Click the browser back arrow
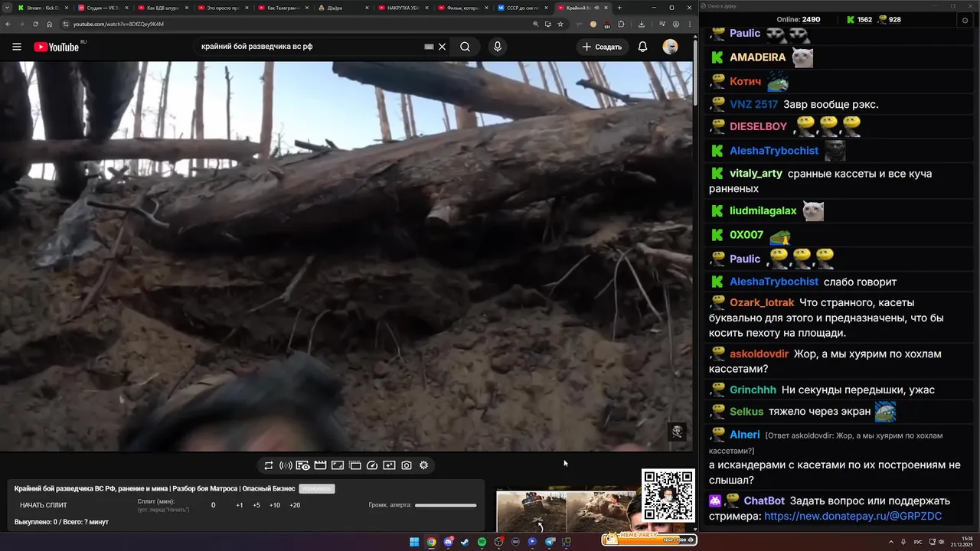980x551 pixels. click(x=8, y=24)
